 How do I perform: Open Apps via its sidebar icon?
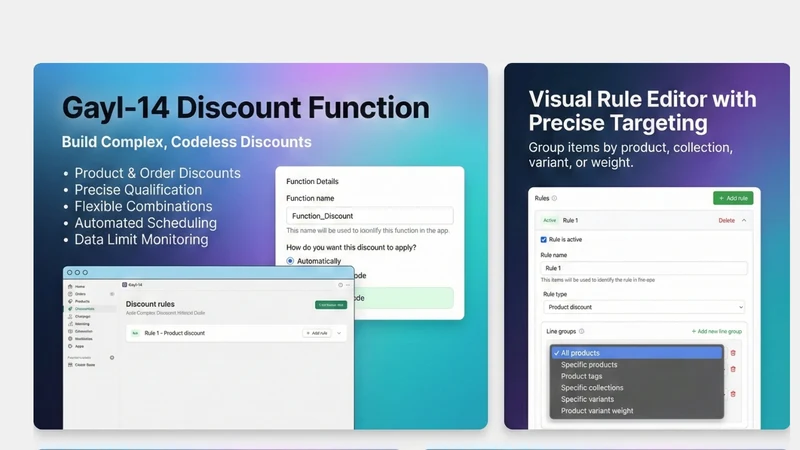[x=70, y=346]
